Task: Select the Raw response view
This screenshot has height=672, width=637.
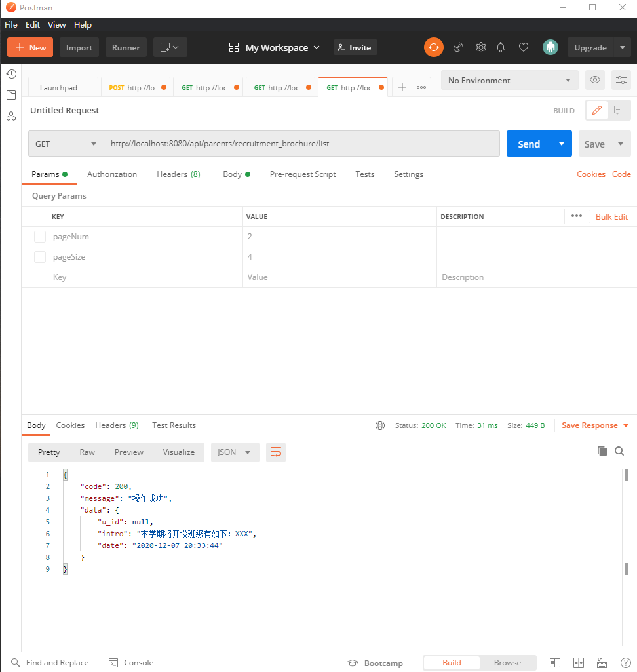Action: pyautogui.click(x=87, y=452)
